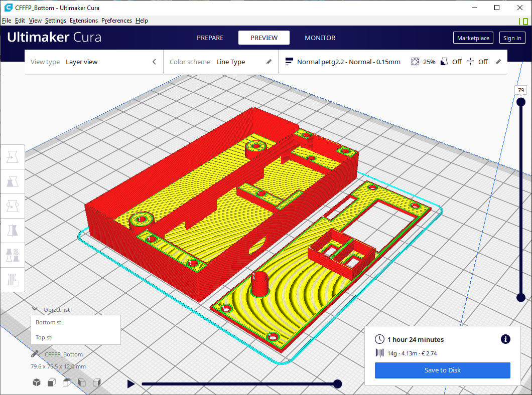Open the Marketplace
This screenshot has width=532, height=395.
coord(473,38)
